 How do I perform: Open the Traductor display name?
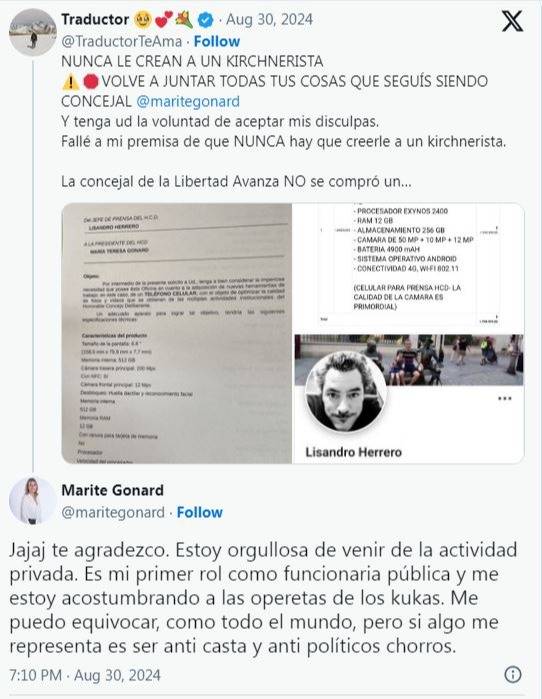coord(95,20)
